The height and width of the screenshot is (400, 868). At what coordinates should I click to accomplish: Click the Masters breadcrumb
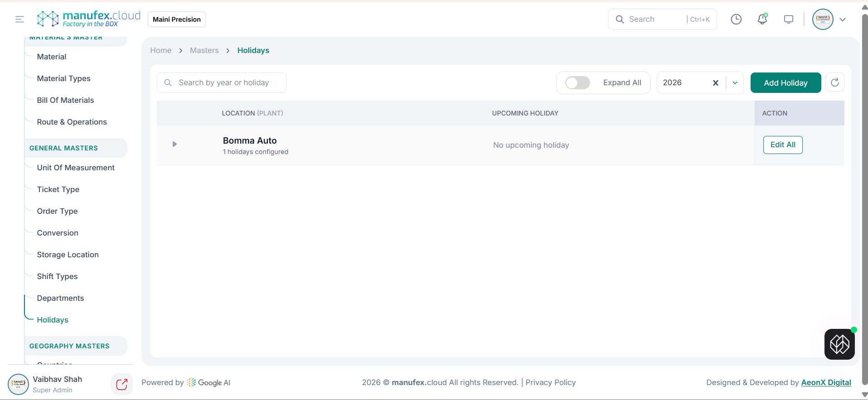click(x=204, y=50)
